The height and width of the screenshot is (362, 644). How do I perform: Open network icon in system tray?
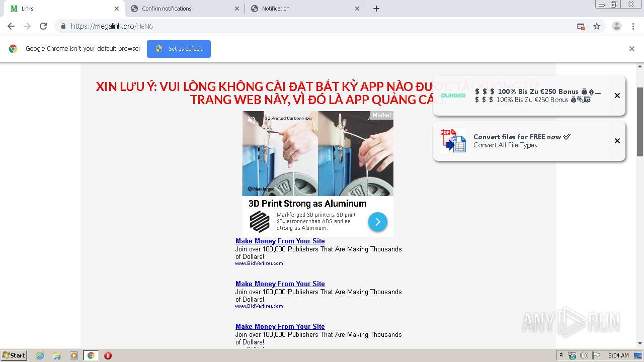tap(572, 355)
